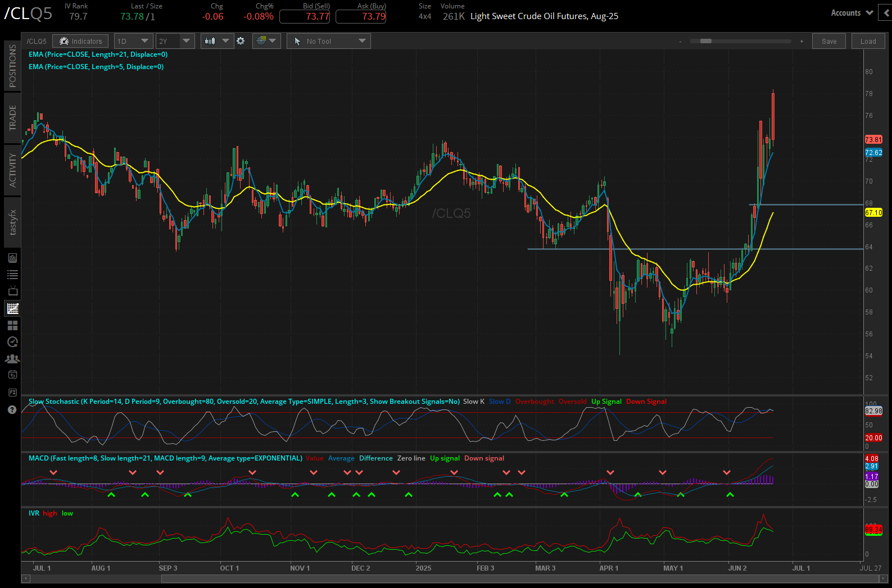This screenshot has width=892, height=588.
Task: Open the TV video feed sidebar icon
Action: coord(12,291)
